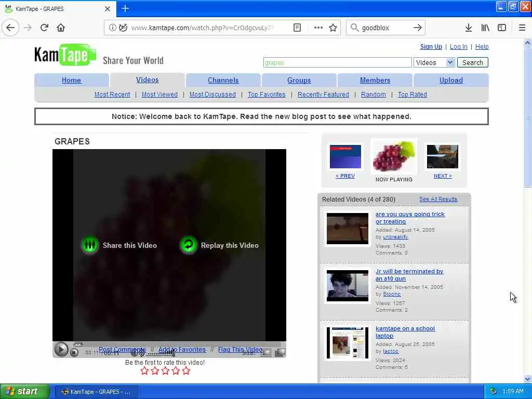The image size is (532, 399).
Task: Toggle reader view icon in address bar
Action: 297,28
